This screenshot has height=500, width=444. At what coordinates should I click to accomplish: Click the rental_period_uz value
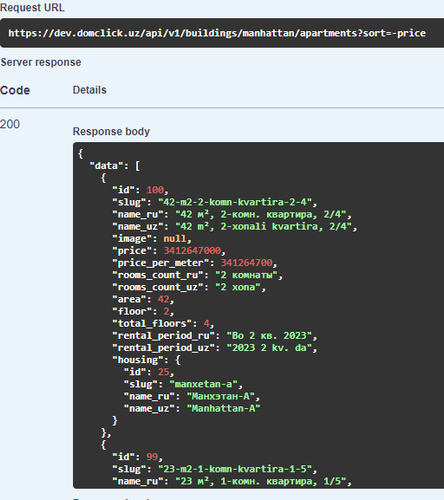(x=269, y=348)
